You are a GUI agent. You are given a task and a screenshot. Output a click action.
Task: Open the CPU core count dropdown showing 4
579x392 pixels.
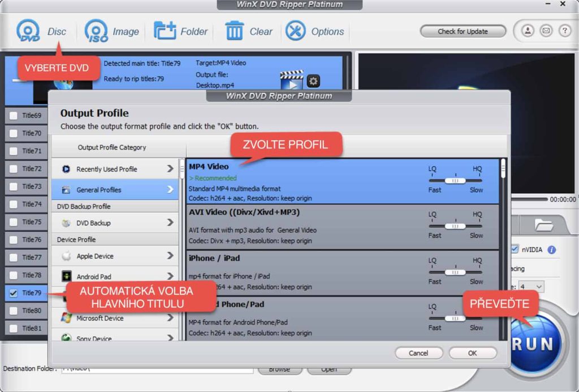pos(531,286)
